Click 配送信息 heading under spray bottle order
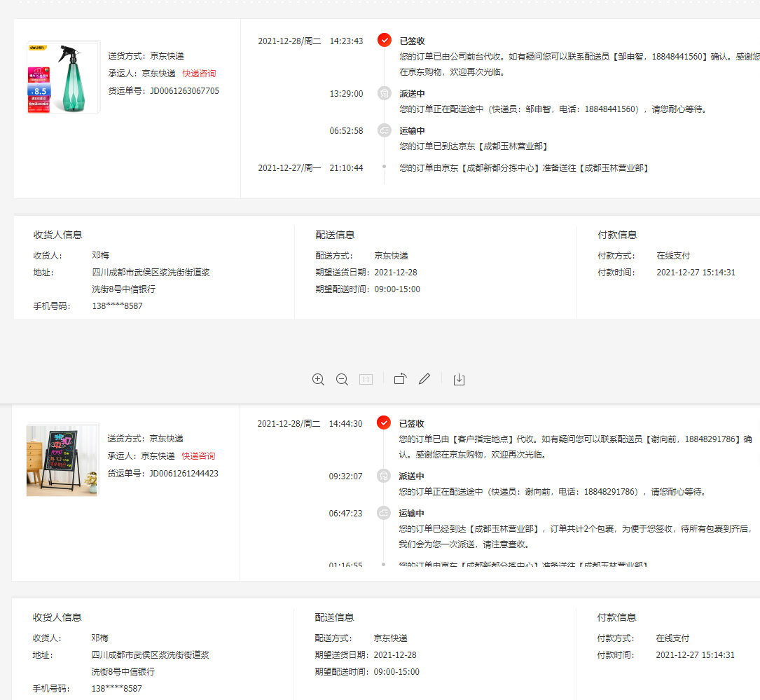Screen dimensions: 760x700 [x=335, y=235]
